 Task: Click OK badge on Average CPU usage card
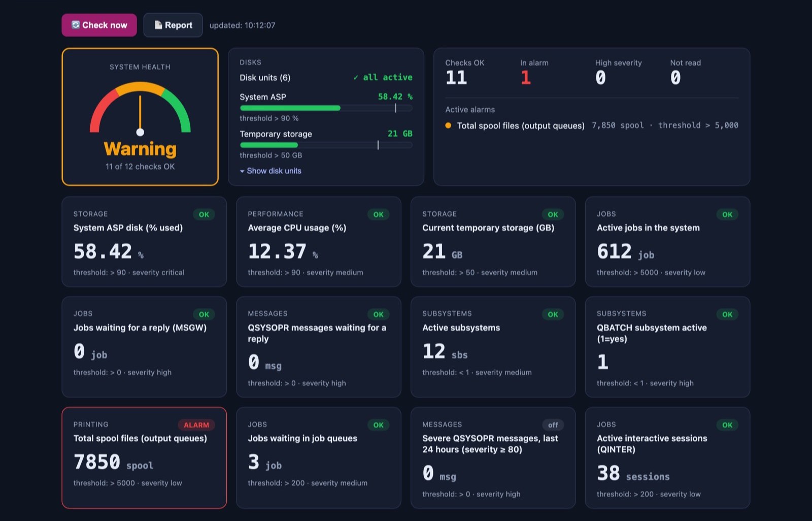point(379,214)
